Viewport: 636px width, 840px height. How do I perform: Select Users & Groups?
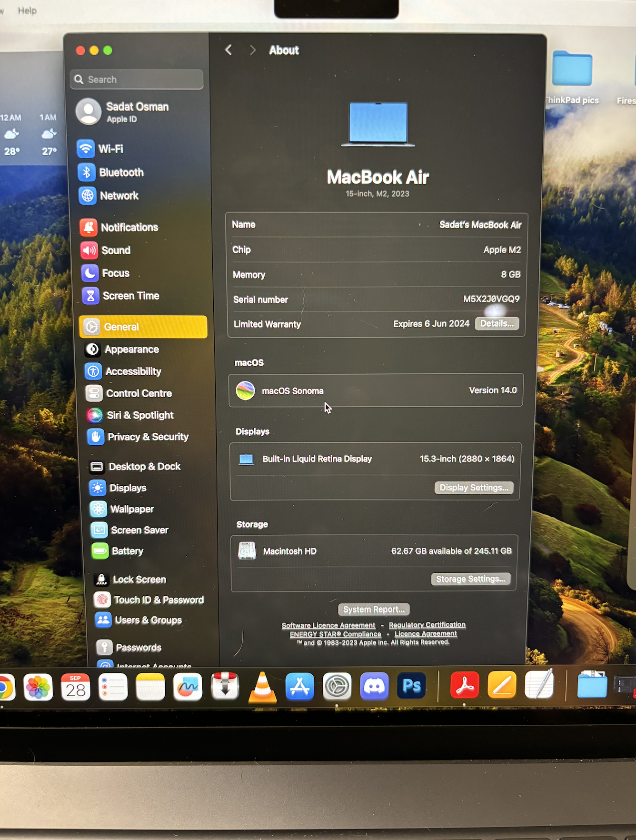(139, 620)
